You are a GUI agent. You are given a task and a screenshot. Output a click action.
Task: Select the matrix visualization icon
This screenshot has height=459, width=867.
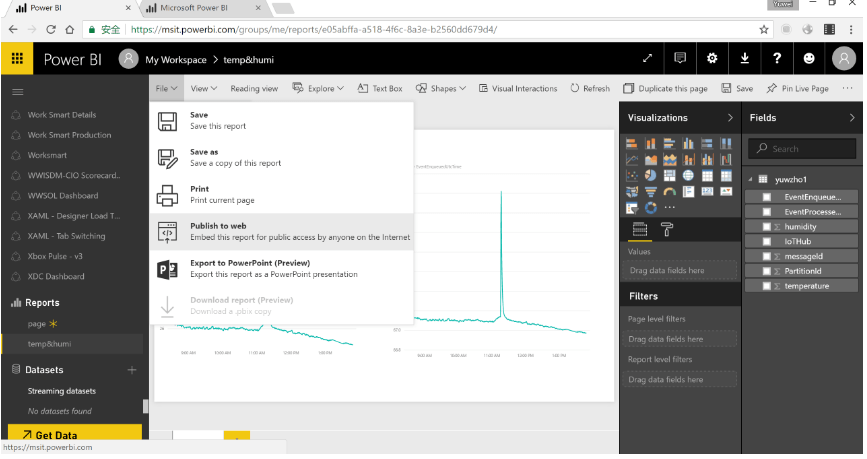click(x=726, y=176)
